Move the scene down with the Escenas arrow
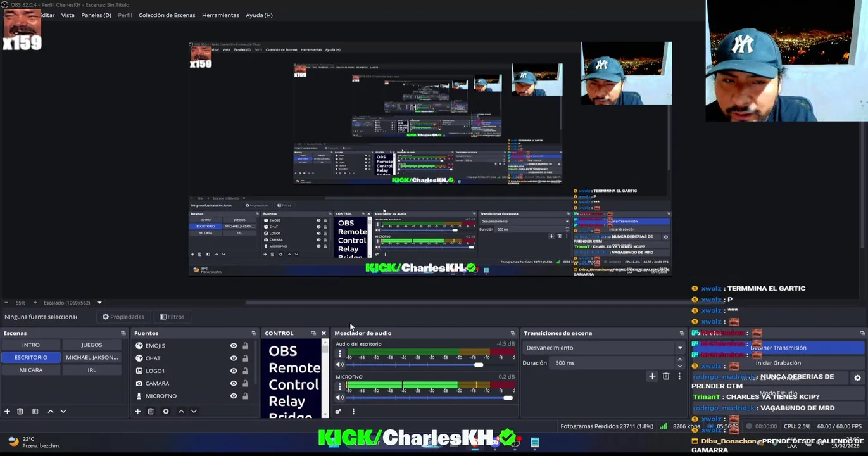 point(63,411)
